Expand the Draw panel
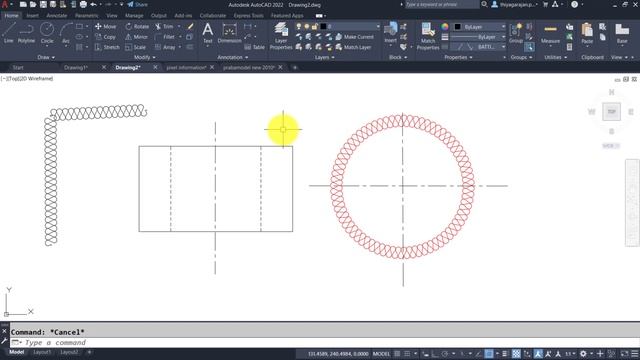Viewport: 640px width, 360px height. pyautogui.click(x=46, y=58)
